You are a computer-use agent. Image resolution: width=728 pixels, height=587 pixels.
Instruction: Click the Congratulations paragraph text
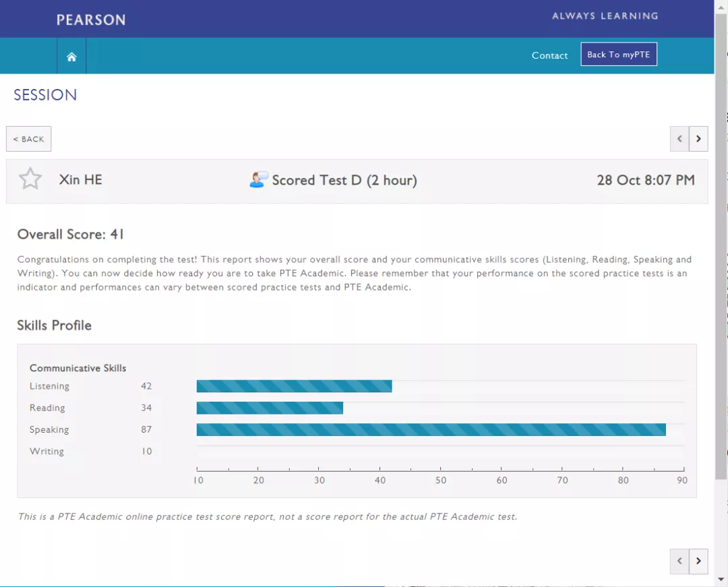pos(355,274)
